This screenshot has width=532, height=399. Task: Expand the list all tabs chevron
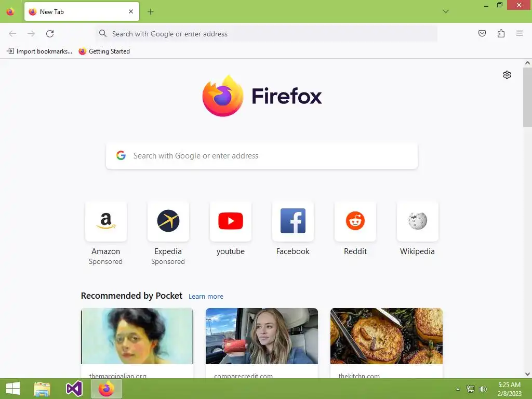[x=445, y=11]
